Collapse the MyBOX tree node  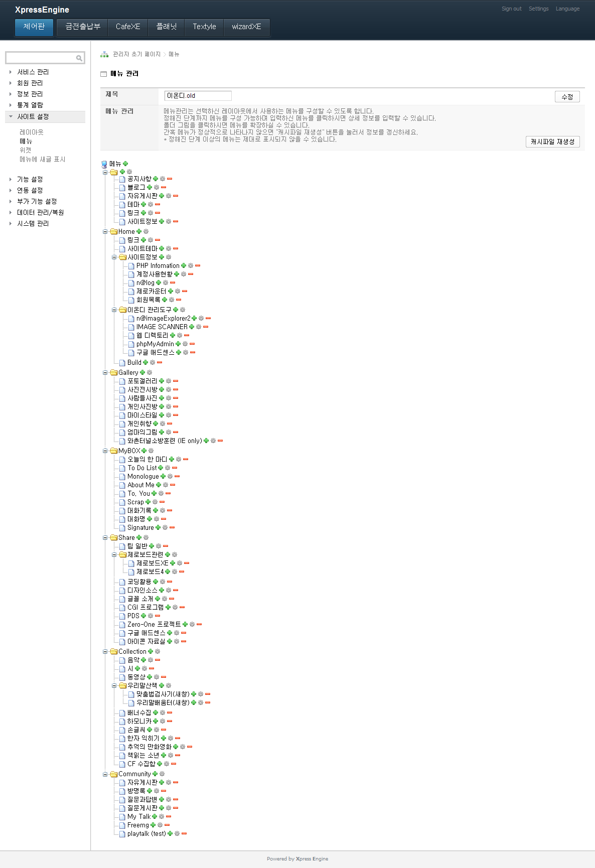pos(105,451)
